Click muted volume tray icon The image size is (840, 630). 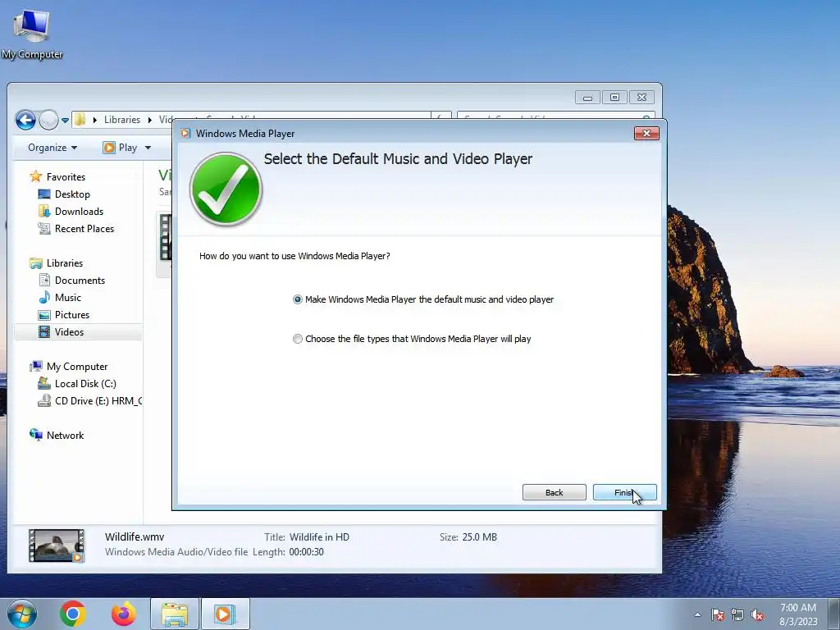coord(757,615)
